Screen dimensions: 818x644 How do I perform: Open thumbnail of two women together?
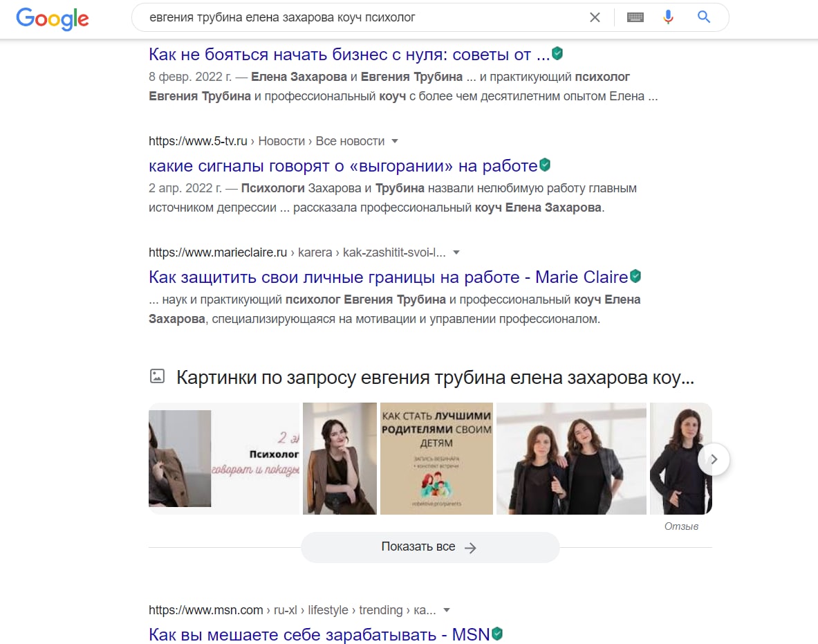571,458
